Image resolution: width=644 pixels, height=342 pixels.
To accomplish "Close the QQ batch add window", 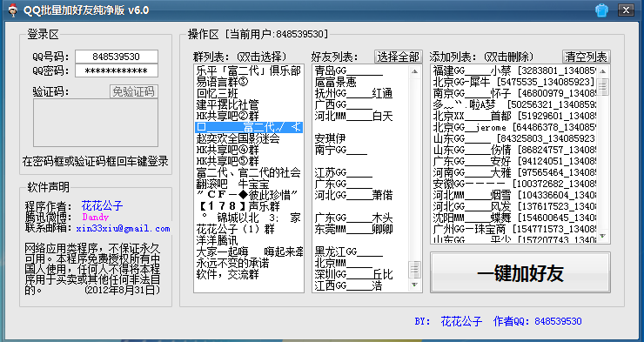I will (626, 10).
